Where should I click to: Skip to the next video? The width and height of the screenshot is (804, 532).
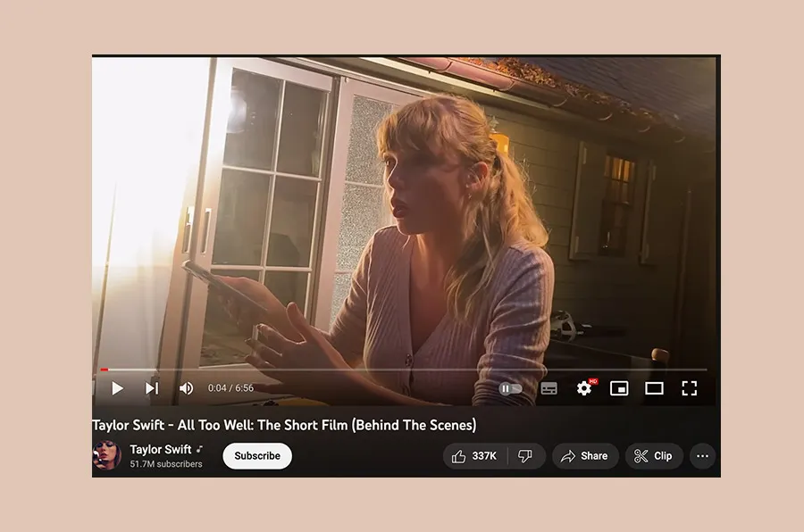coord(152,388)
